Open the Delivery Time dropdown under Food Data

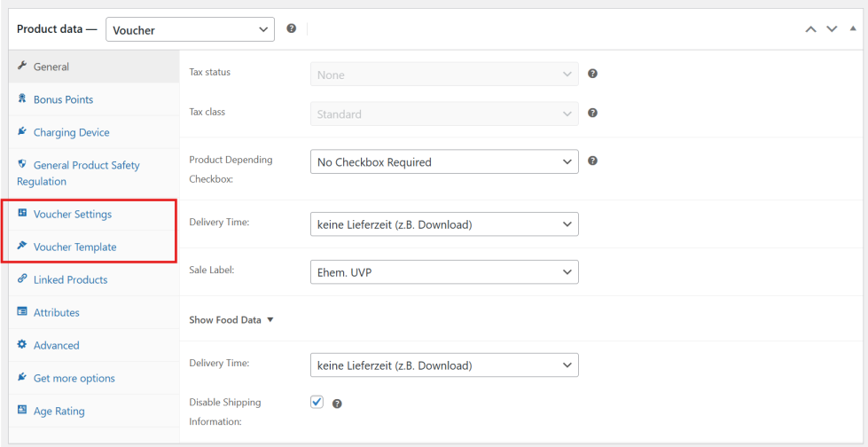[444, 365]
